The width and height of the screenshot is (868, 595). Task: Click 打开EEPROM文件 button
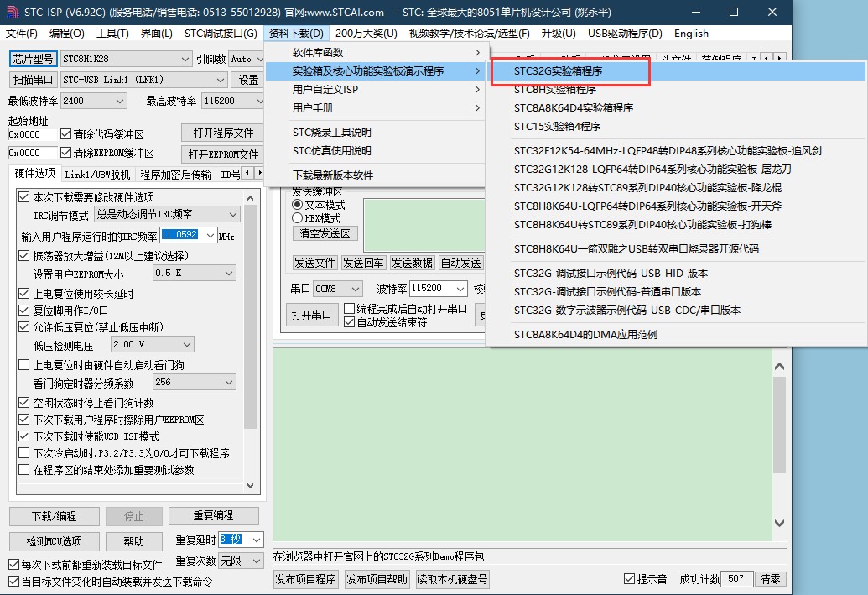click(223, 154)
